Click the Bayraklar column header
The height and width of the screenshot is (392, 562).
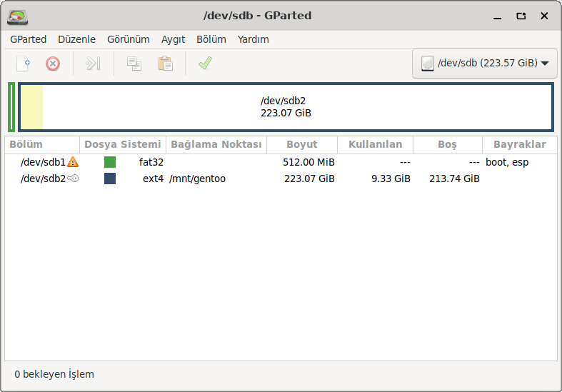click(520, 144)
